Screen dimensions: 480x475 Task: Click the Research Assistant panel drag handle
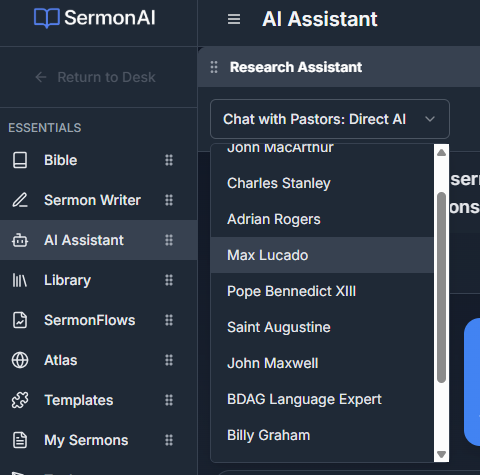click(214, 67)
